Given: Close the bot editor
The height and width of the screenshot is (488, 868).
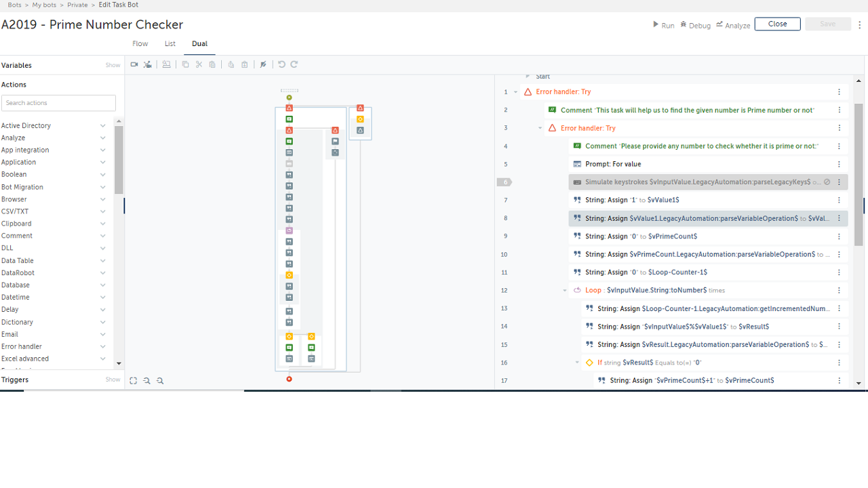Looking at the screenshot, I should coord(778,24).
